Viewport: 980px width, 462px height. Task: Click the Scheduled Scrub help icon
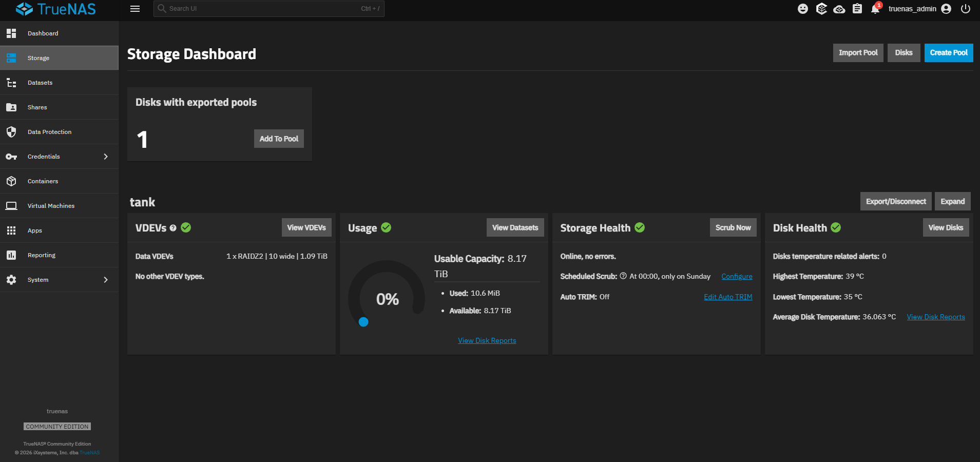623,276
